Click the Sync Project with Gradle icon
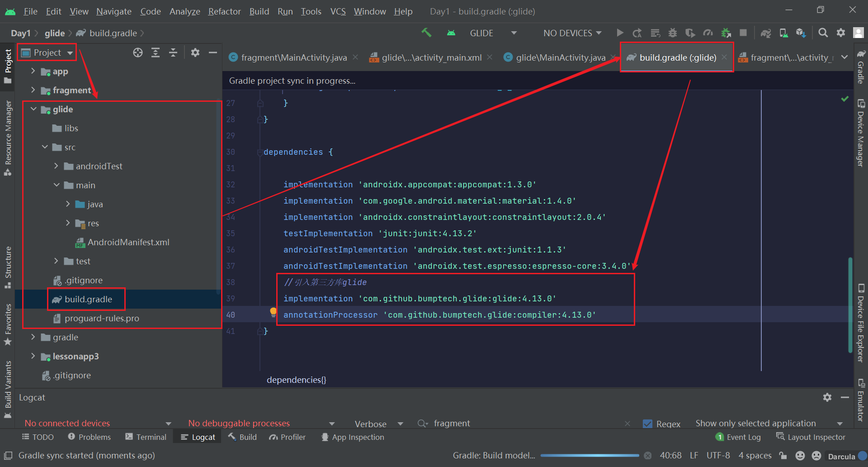Viewport: 868px width, 467px height. [765, 33]
